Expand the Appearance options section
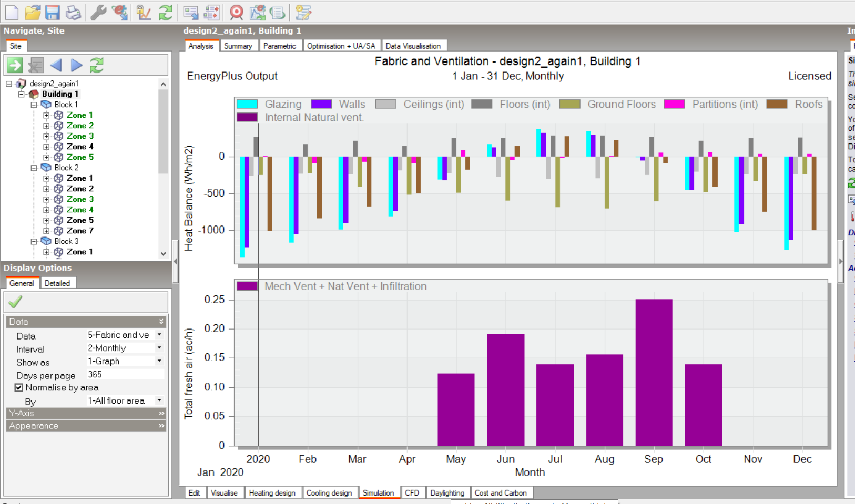 (x=86, y=426)
